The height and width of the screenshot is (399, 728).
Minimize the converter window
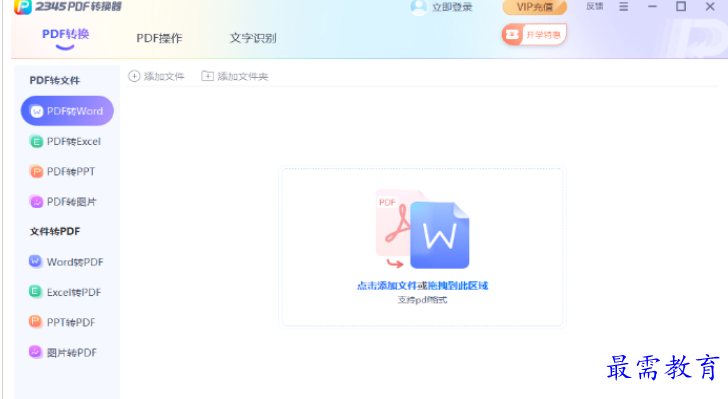point(652,7)
